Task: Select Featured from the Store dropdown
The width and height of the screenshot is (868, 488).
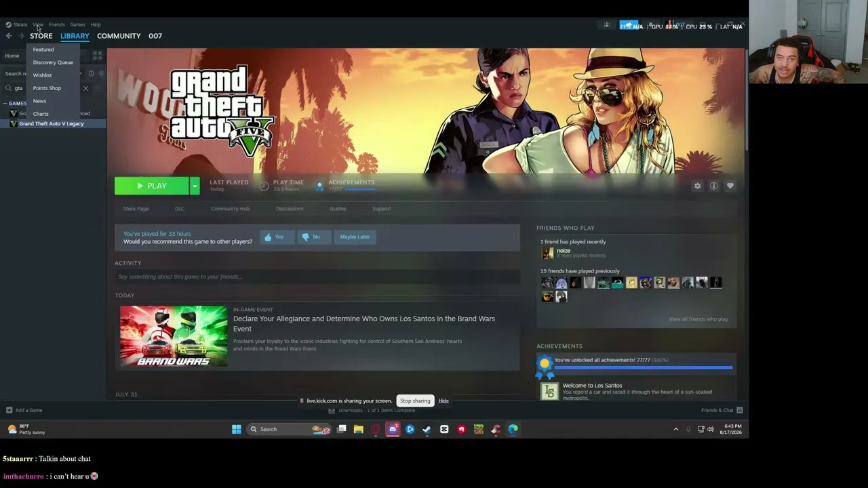Action: (x=43, y=49)
